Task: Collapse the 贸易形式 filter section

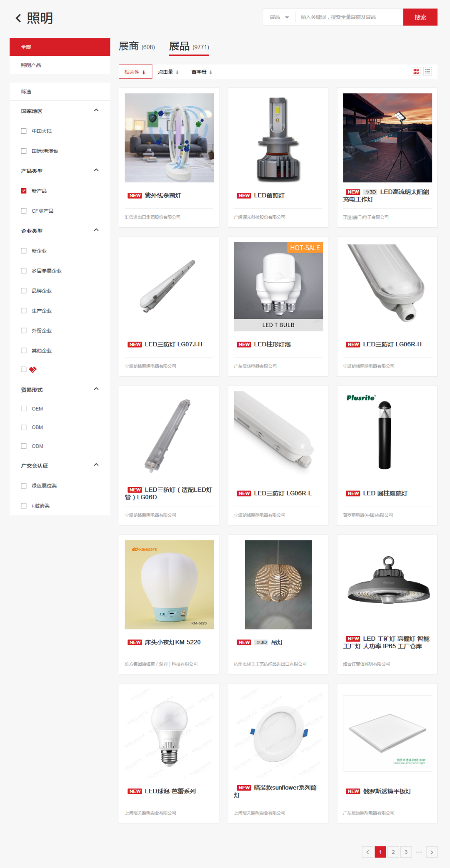Action: tap(96, 389)
